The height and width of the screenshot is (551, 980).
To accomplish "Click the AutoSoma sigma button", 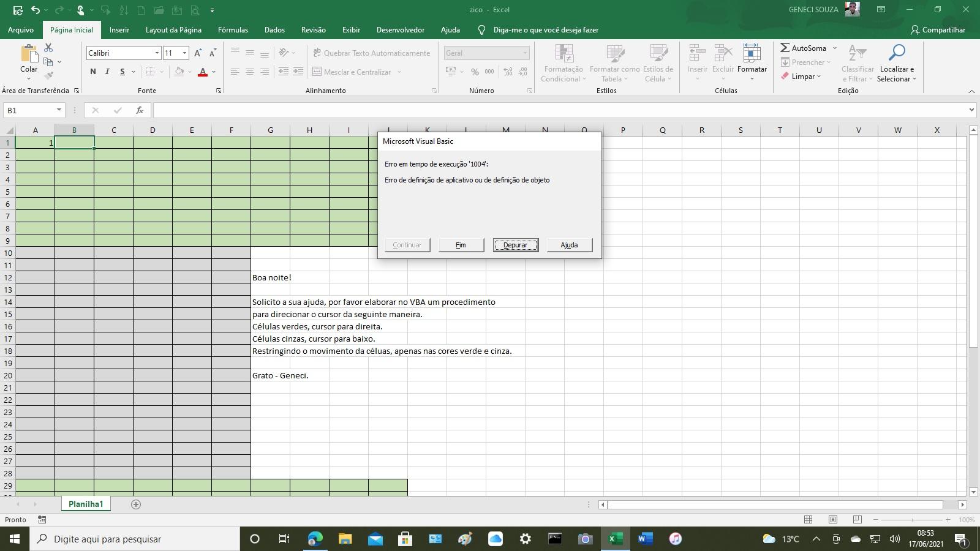I will pos(804,48).
